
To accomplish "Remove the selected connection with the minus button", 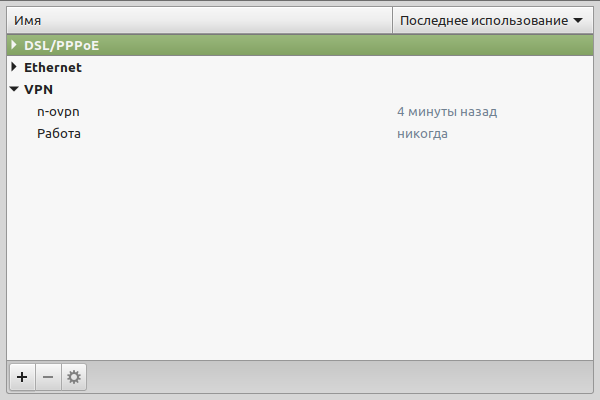I will [48, 377].
